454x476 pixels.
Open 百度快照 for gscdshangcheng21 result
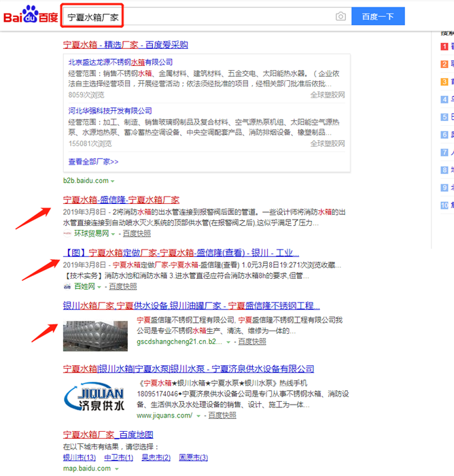pos(252,341)
